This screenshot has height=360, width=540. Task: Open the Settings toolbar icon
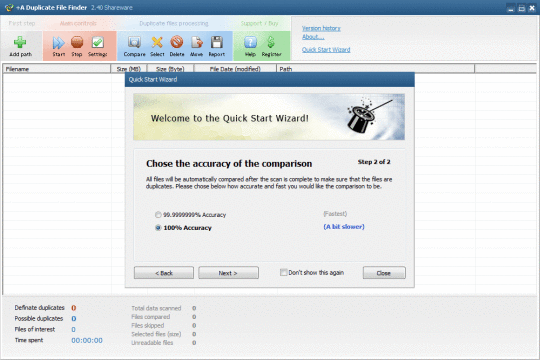98,42
